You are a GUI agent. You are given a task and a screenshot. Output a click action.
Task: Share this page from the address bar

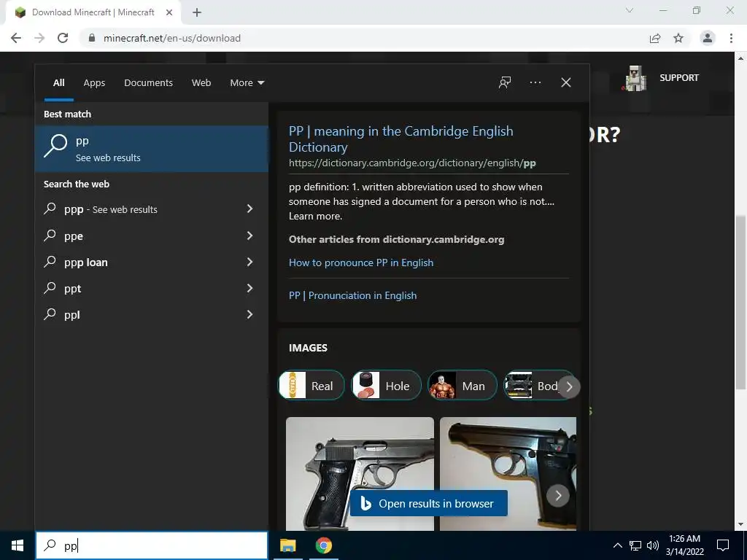(x=655, y=38)
